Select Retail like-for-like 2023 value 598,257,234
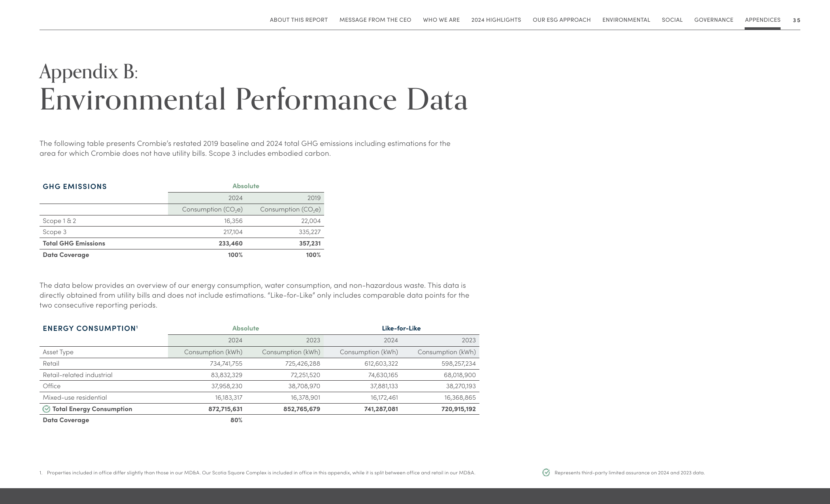The image size is (830, 504). (x=458, y=364)
